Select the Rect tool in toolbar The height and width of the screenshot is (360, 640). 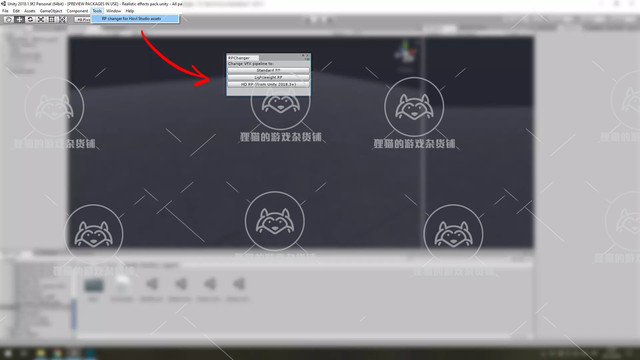click(x=51, y=19)
